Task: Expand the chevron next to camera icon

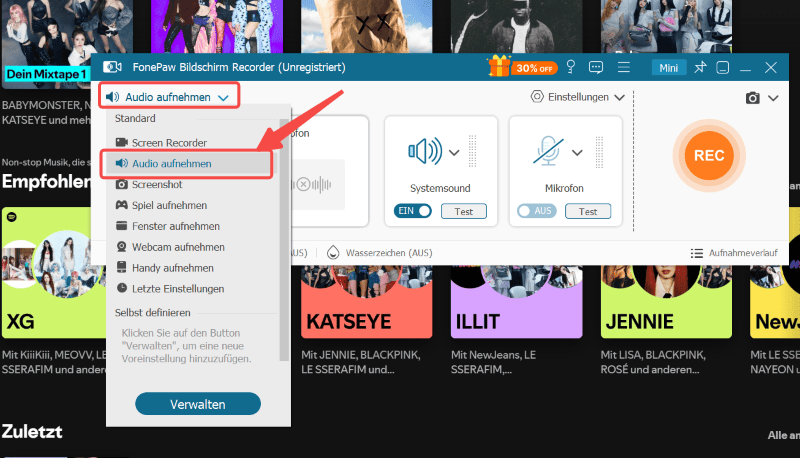Action: tap(773, 98)
